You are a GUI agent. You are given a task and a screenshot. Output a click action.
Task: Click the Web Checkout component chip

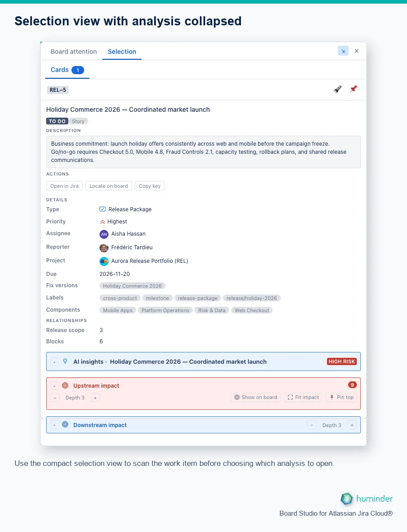click(251, 310)
